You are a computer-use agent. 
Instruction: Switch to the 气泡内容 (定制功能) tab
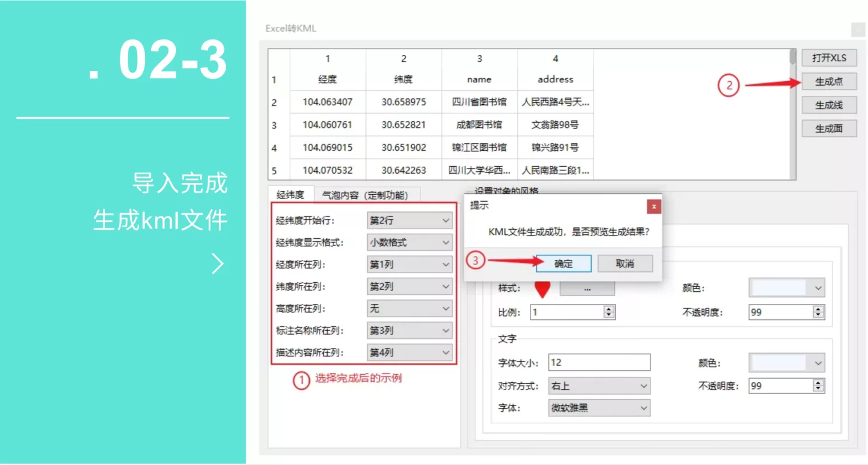pyautogui.click(x=365, y=195)
